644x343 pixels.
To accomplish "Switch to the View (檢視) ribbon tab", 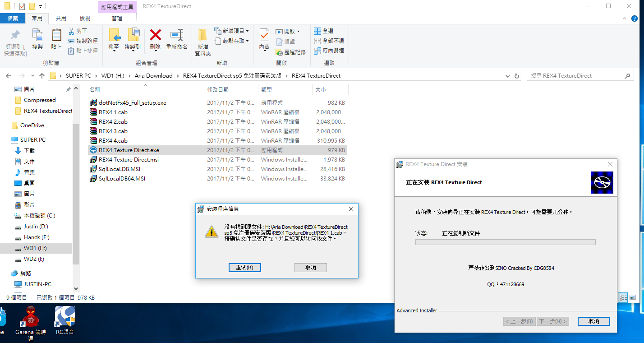I will [x=85, y=19].
